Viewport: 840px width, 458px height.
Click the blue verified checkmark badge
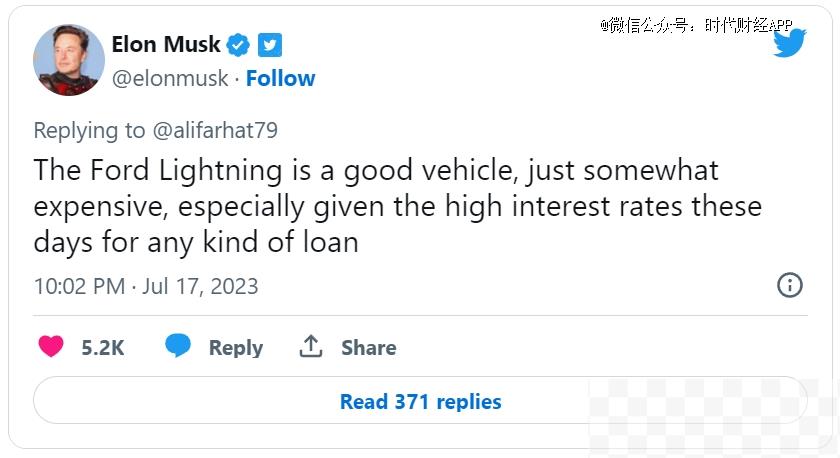(x=238, y=45)
